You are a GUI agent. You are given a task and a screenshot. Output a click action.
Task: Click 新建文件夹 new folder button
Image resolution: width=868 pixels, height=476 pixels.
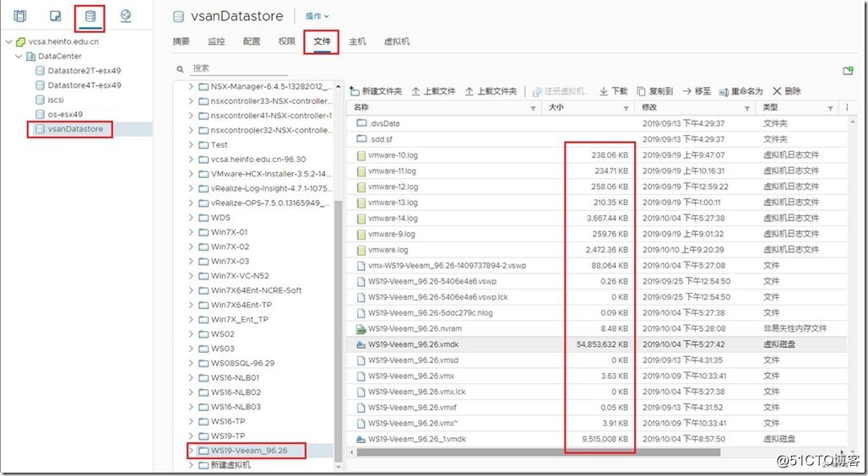377,91
